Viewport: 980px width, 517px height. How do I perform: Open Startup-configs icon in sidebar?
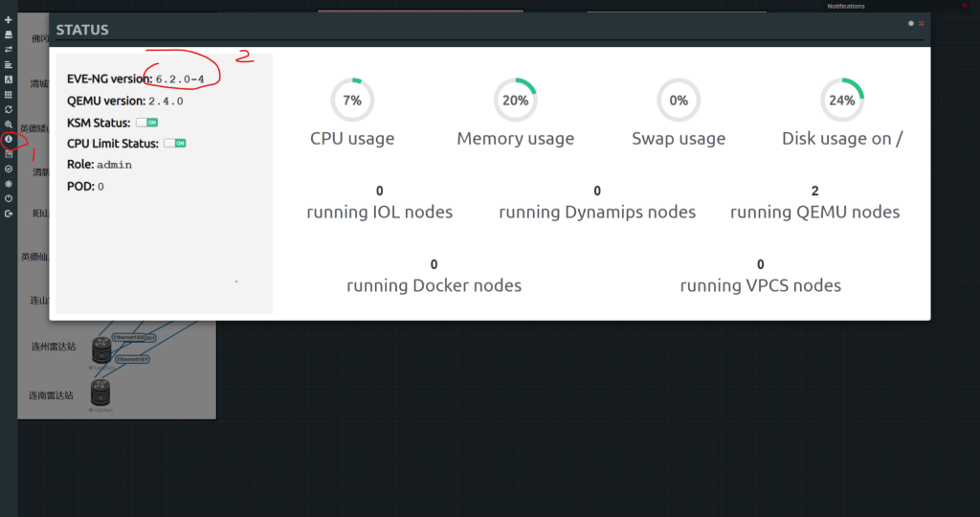coord(9,64)
